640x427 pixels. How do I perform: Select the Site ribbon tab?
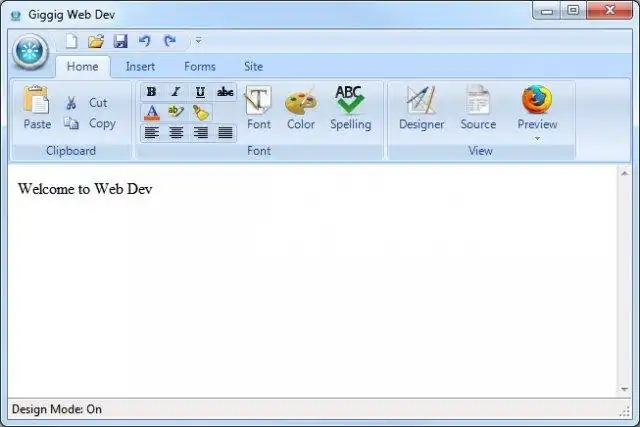[x=253, y=67]
